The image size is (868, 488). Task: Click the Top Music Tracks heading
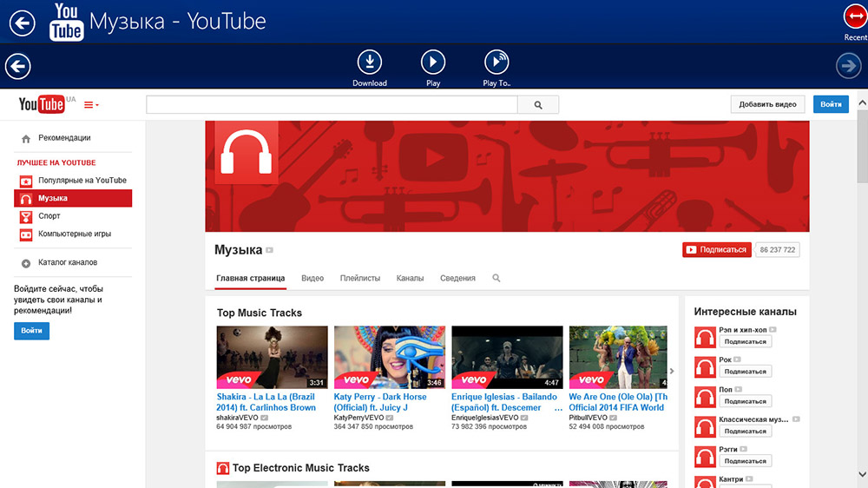[259, 313]
